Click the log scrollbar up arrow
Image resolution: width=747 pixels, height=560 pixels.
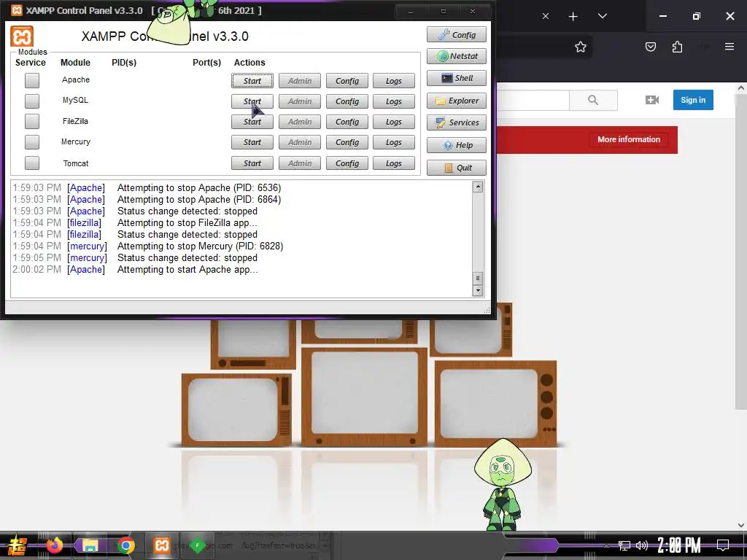[x=478, y=187]
